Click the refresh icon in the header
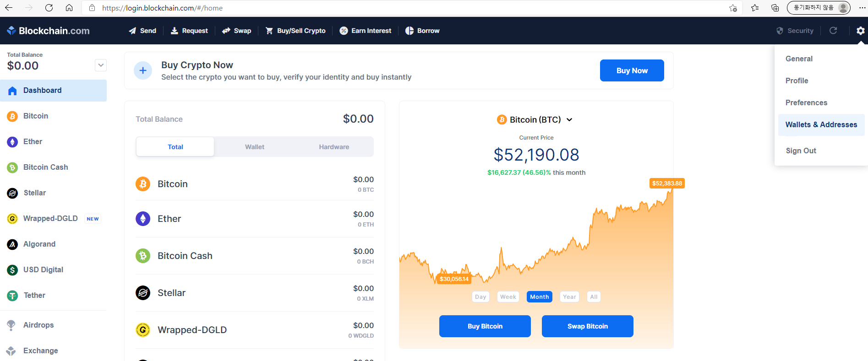Screen dimensions: 868x361 pos(833,30)
